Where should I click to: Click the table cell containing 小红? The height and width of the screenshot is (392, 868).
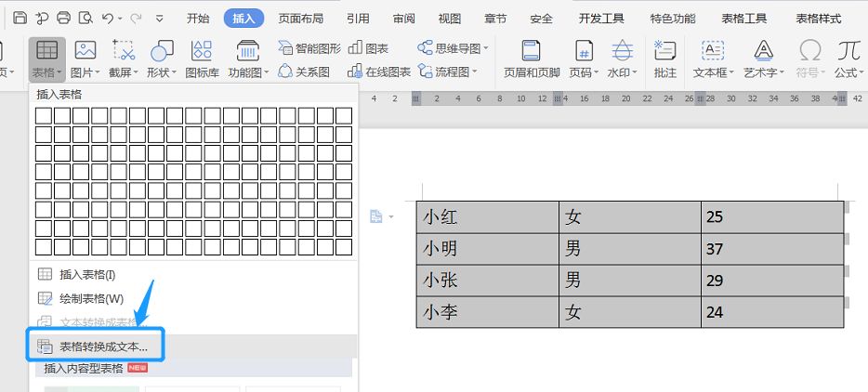click(x=487, y=217)
